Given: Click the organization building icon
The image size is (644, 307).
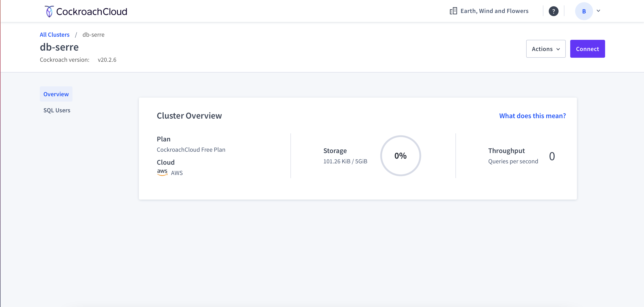Looking at the screenshot, I should click(453, 11).
